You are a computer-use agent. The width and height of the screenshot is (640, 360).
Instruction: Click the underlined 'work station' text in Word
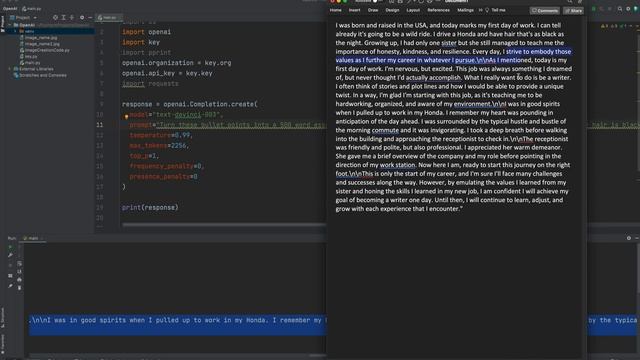point(397,165)
